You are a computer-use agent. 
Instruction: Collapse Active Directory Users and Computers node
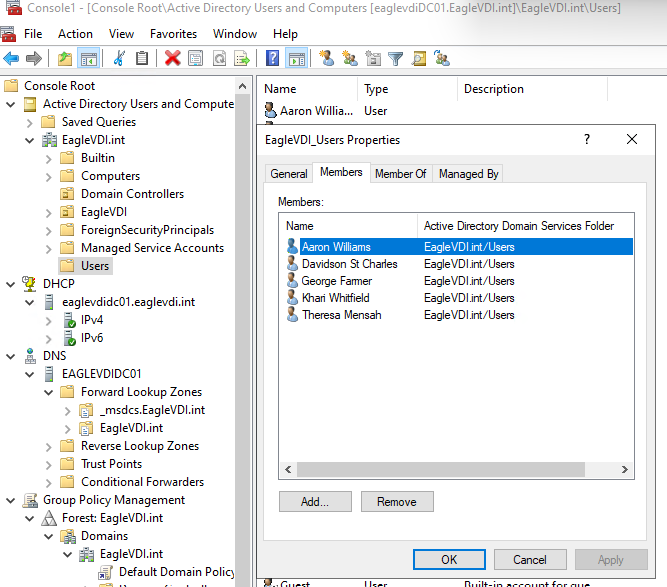11,104
